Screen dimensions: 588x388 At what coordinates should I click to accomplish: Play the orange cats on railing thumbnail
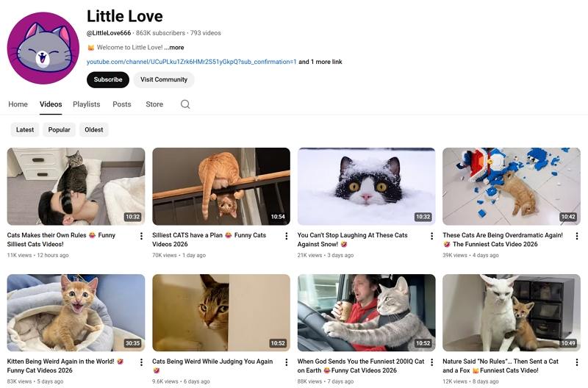tap(221, 187)
